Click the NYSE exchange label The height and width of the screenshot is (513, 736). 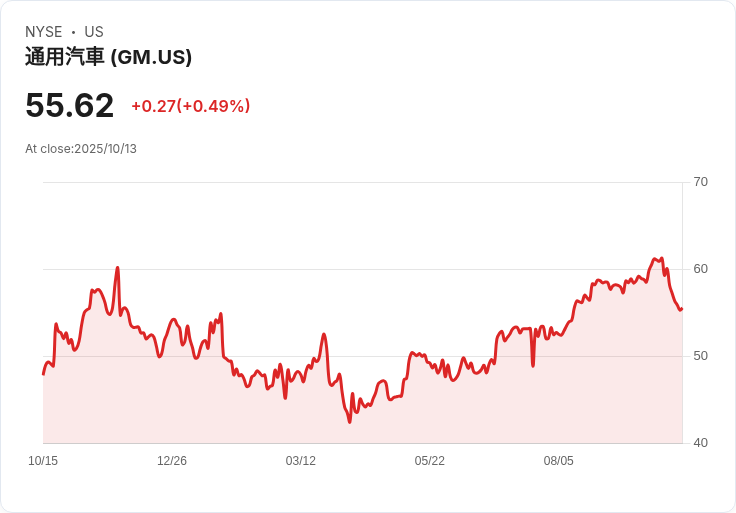click(x=44, y=32)
